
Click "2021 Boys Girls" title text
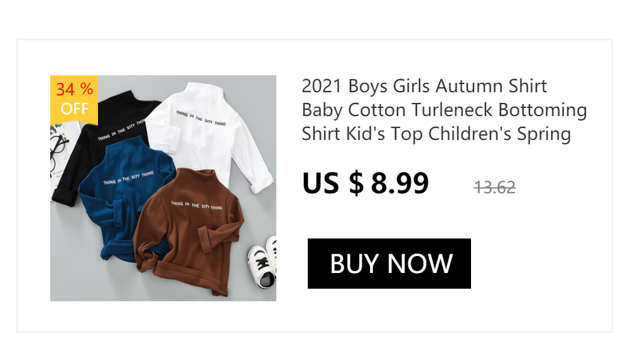tap(365, 87)
